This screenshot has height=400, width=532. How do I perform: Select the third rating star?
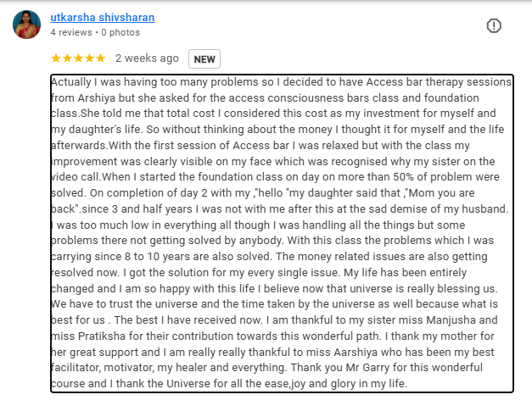coord(78,58)
